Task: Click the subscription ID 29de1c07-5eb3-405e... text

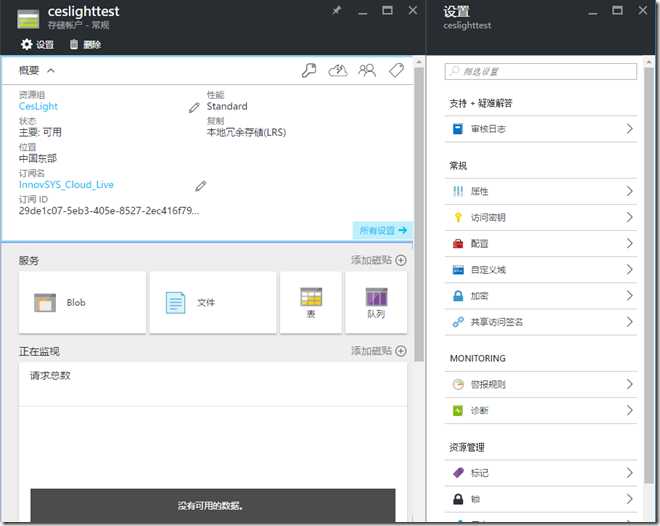Action: pos(109,211)
